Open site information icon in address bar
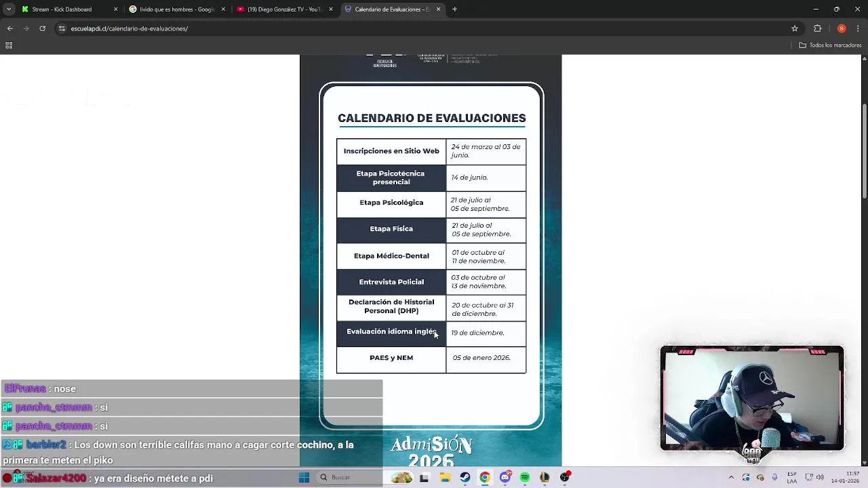Viewport: 868px width, 488px height. [x=62, y=28]
